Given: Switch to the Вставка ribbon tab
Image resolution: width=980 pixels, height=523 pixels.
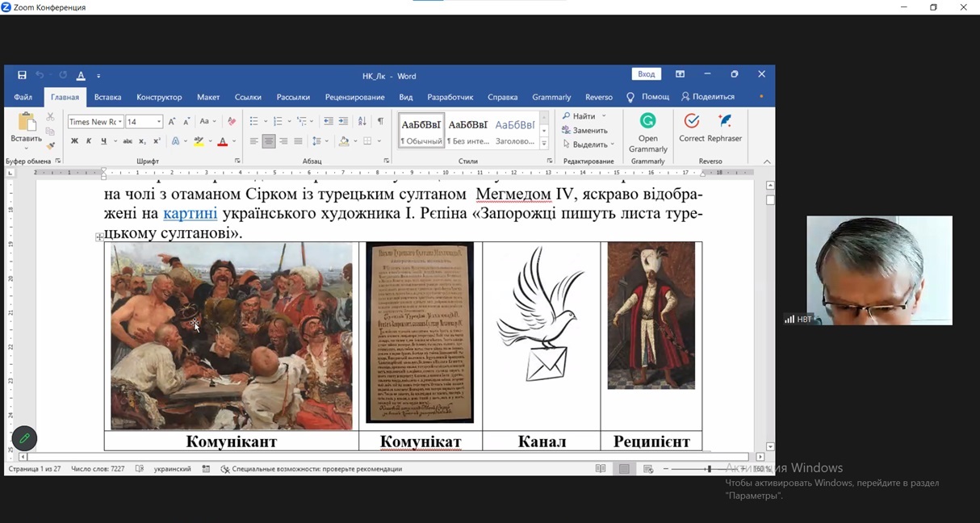Looking at the screenshot, I should tap(107, 97).
